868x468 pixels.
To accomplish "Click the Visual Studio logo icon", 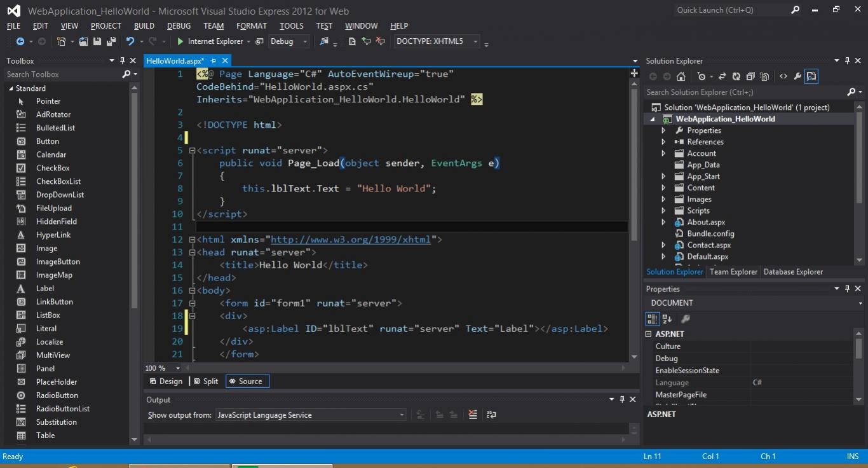I will pos(13,11).
